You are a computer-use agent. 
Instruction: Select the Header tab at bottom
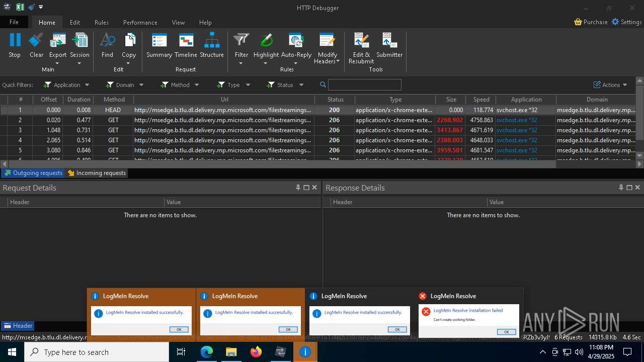click(18, 326)
